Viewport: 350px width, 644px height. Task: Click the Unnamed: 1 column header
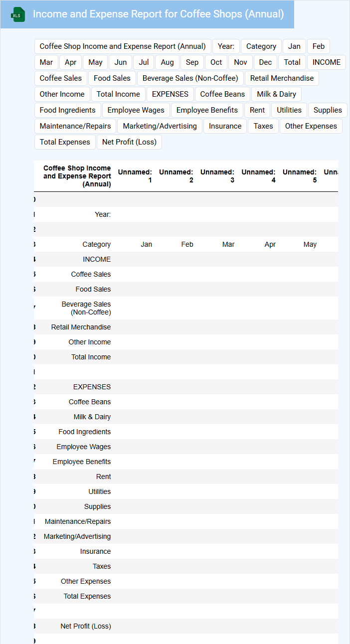[x=135, y=176]
